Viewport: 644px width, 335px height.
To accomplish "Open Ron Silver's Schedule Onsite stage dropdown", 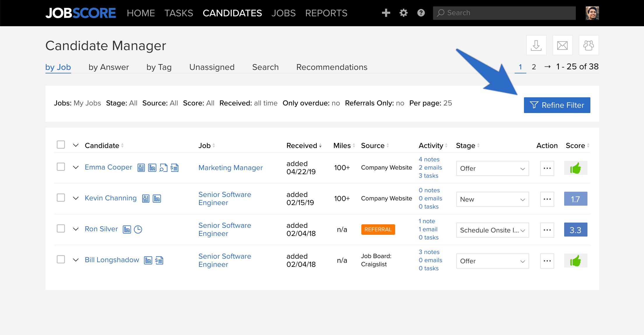I will click(x=492, y=230).
